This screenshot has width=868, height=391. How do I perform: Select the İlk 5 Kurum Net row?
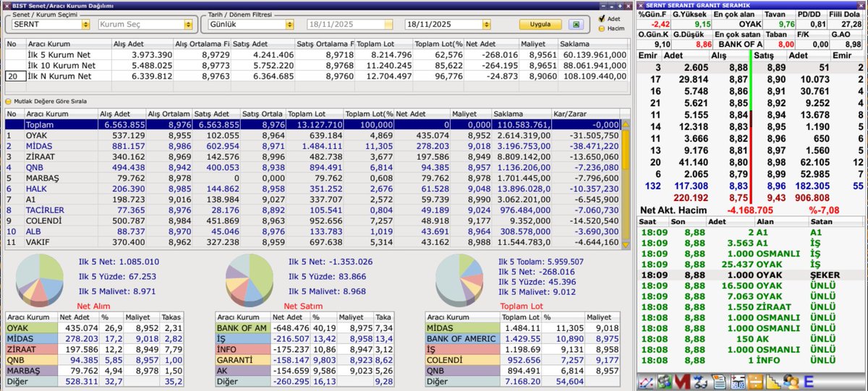coord(317,54)
